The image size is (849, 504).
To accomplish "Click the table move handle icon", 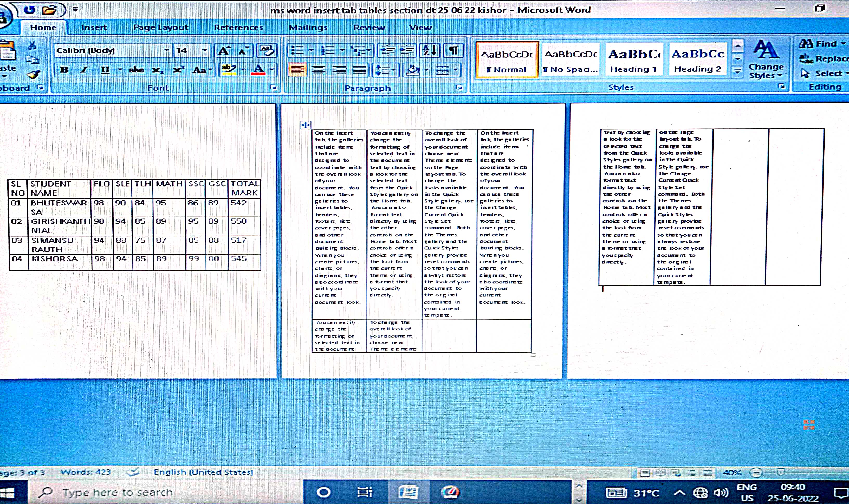I will point(306,125).
